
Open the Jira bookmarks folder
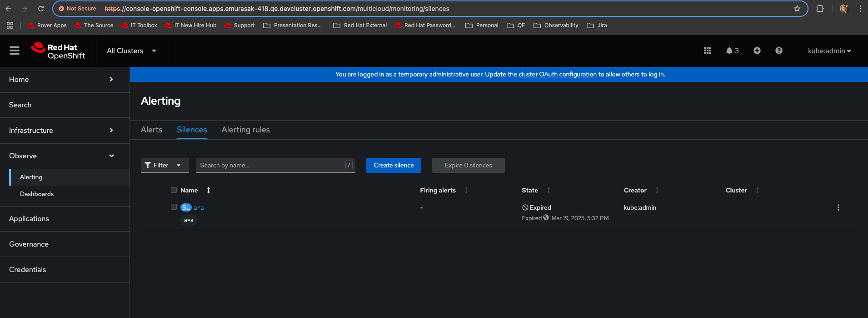coord(597,25)
